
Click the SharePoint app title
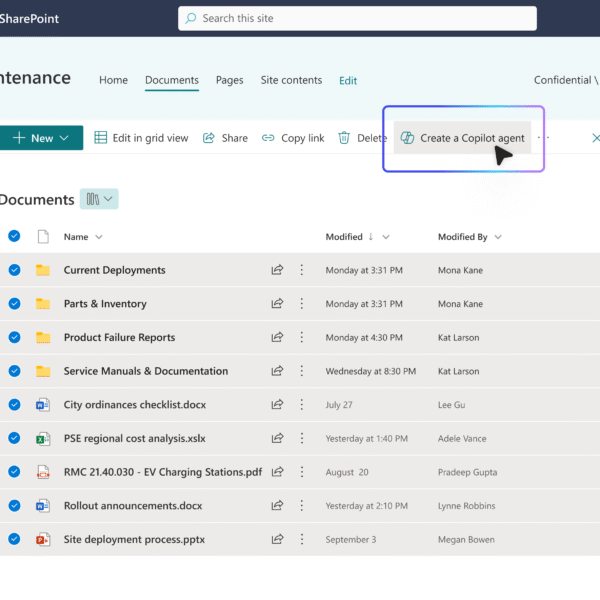coord(29,18)
